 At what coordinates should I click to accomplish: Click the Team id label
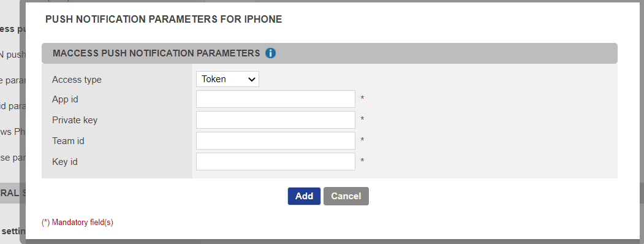point(68,141)
